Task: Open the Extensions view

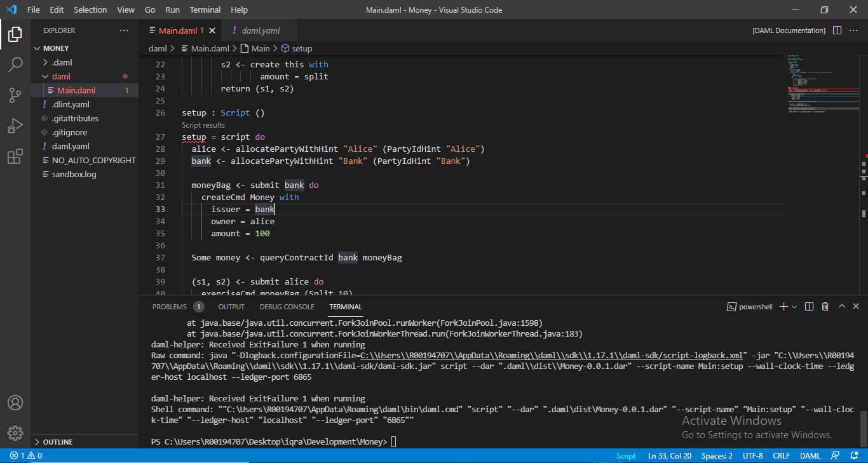Action: point(15,157)
